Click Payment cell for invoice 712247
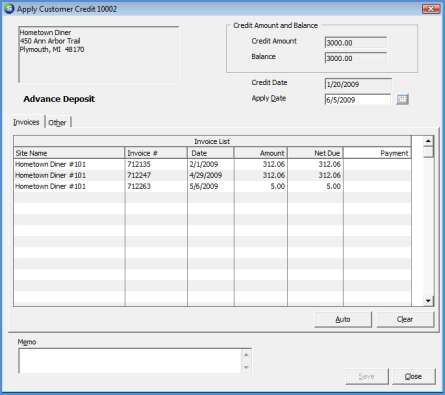This screenshot has width=445, height=395. coord(377,175)
